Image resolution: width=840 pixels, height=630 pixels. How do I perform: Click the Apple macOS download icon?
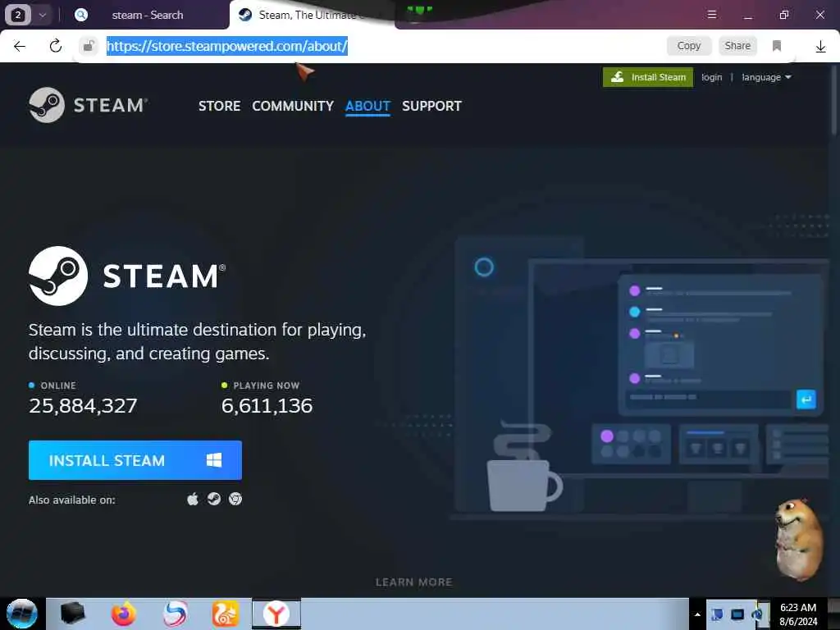click(193, 500)
